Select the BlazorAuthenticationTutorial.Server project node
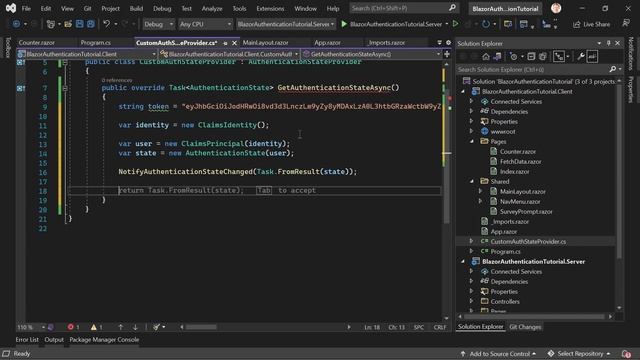 coord(533,262)
